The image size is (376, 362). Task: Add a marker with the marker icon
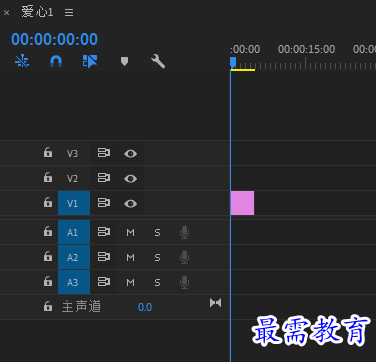coord(124,61)
